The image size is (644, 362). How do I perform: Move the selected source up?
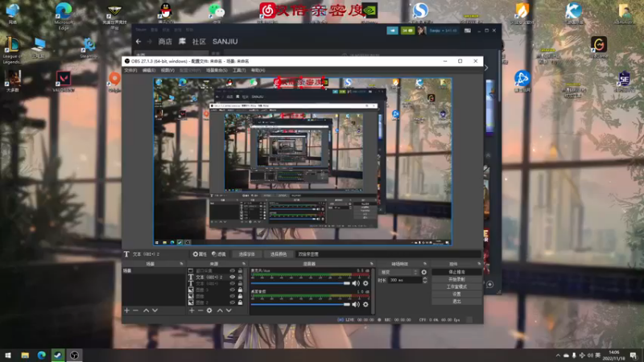coord(220,311)
